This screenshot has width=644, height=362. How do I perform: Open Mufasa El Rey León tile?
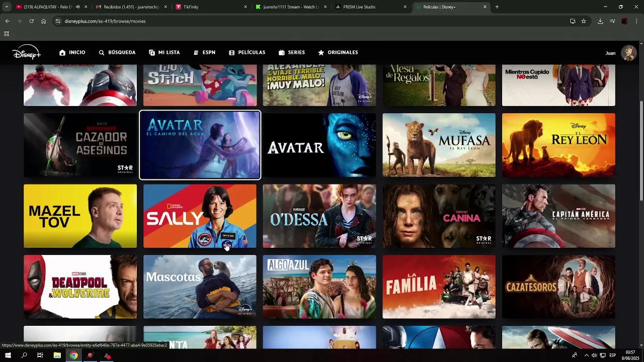(439, 145)
